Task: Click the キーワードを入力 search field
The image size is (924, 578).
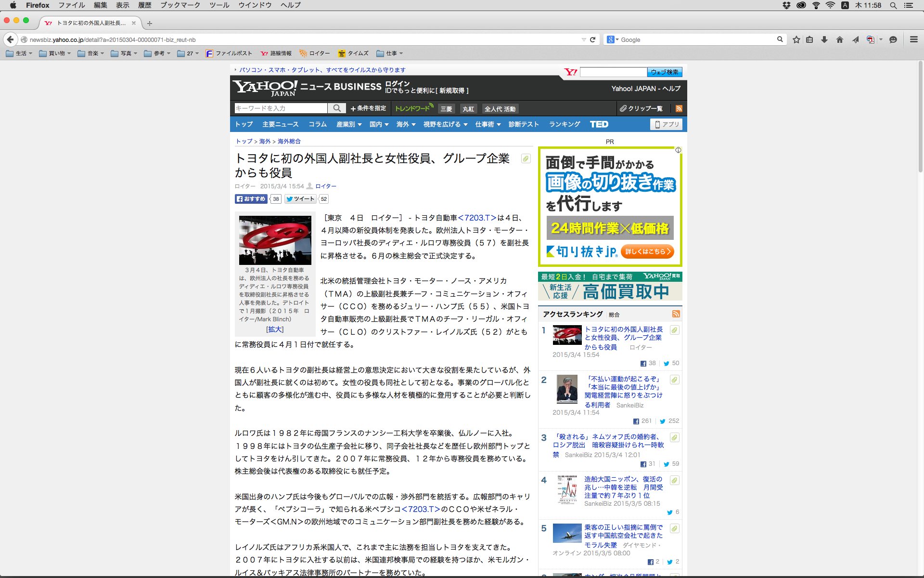Action: (x=281, y=108)
